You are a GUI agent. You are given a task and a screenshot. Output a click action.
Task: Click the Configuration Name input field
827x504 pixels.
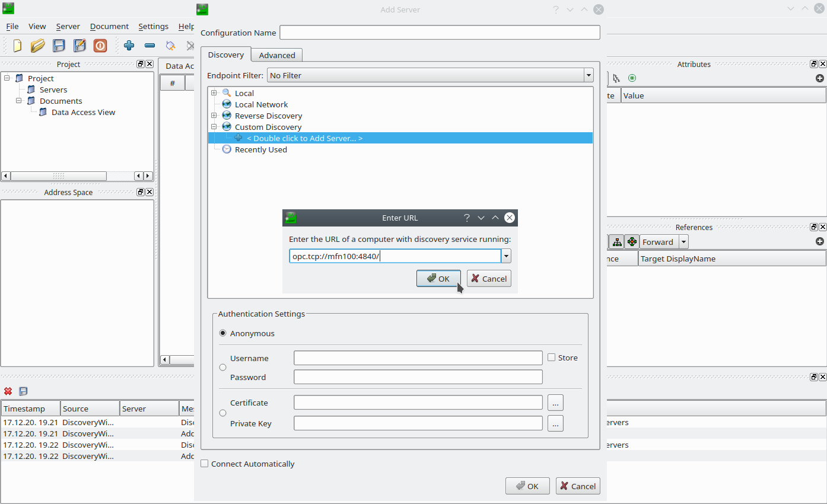pyautogui.click(x=440, y=33)
